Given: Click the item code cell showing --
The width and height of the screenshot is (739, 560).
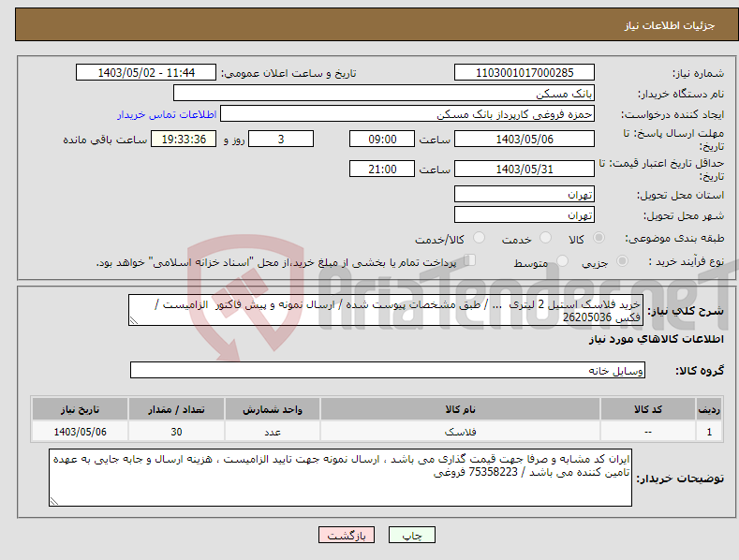Looking at the screenshot, I should pyautogui.click(x=648, y=432).
